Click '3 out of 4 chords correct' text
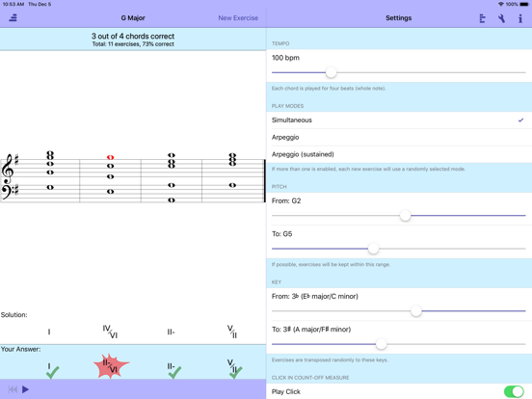The width and height of the screenshot is (532, 399). pos(133,36)
